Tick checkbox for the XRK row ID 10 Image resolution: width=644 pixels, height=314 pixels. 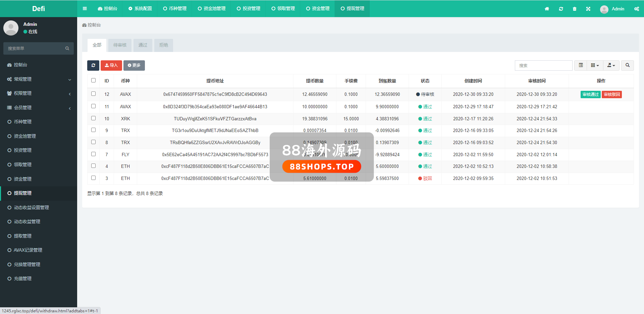(x=93, y=118)
